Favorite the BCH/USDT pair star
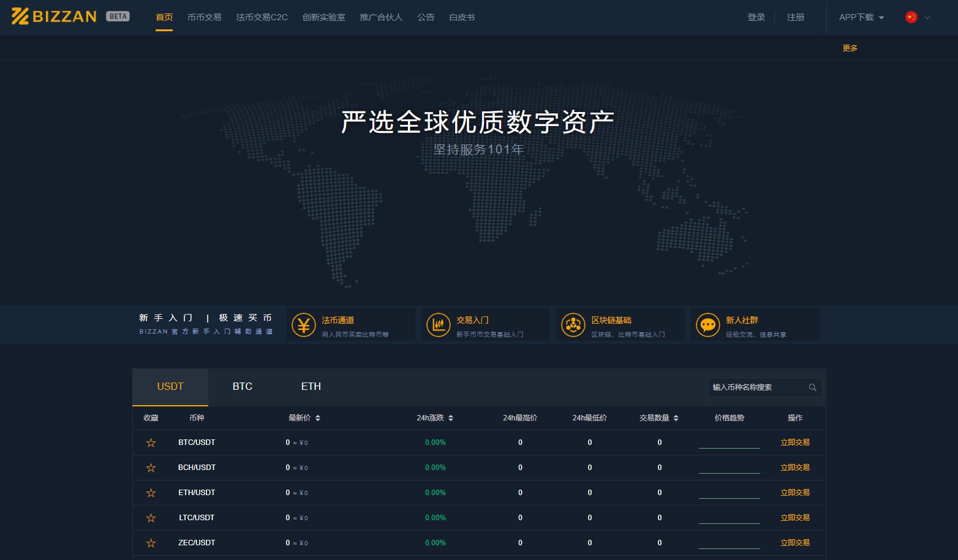 point(151,468)
